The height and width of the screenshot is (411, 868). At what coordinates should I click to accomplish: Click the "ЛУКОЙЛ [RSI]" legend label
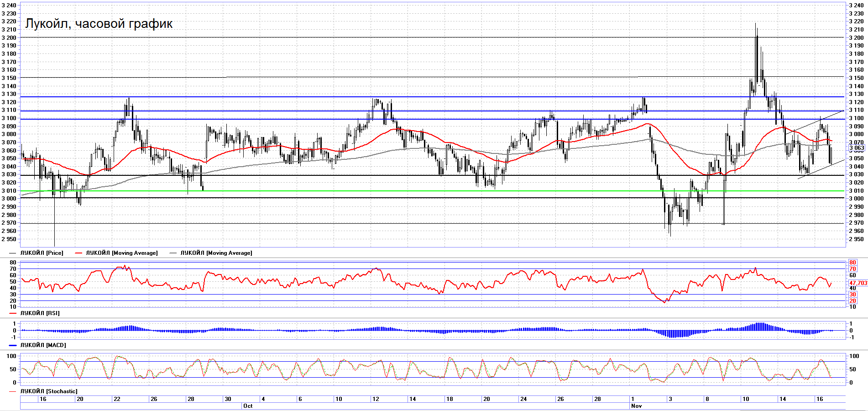[x=40, y=313]
